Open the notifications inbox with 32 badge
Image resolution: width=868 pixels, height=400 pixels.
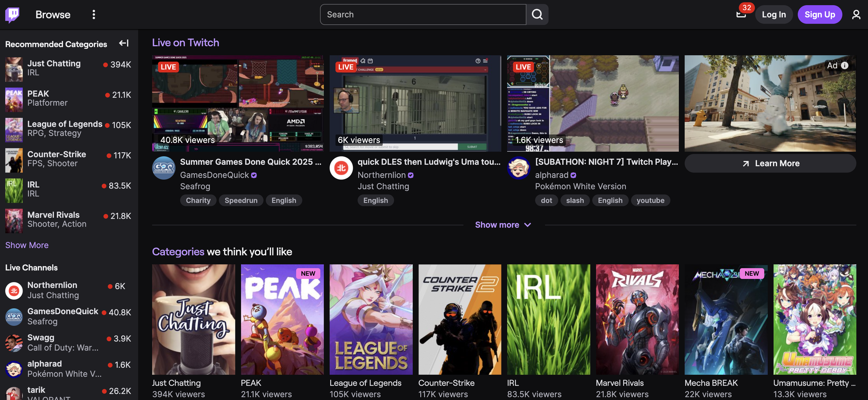[741, 15]
